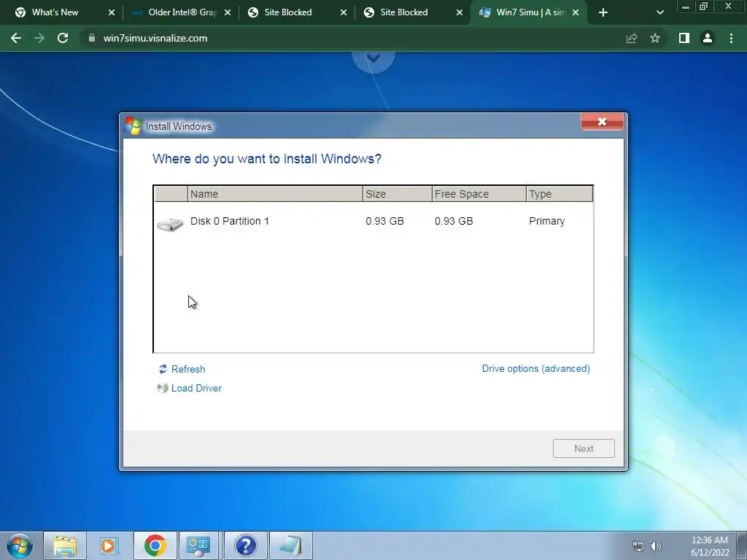
Task: Click the Install Windows flag logo
Action: click(x=133, y=125)
